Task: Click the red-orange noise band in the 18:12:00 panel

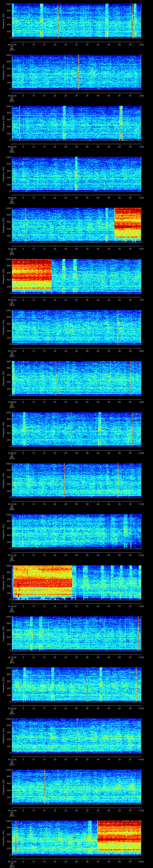Action: [x=43, y=581]
